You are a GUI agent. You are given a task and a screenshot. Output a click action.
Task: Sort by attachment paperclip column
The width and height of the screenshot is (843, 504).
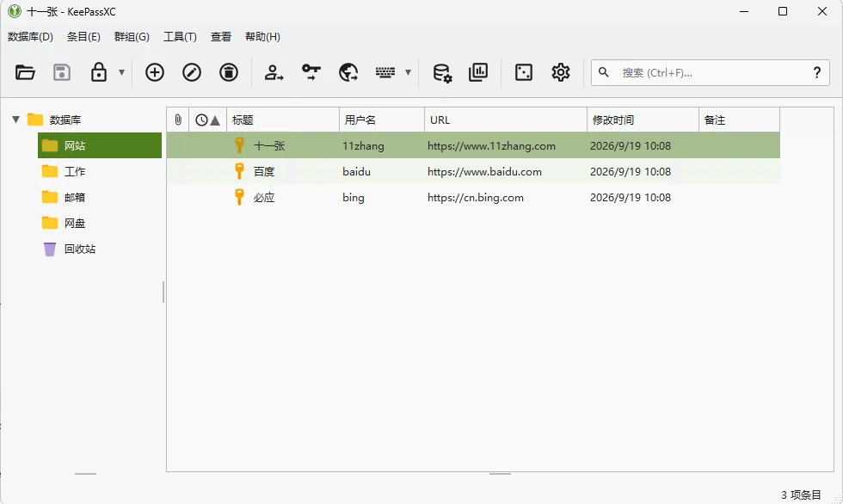[x=178, y=120]
